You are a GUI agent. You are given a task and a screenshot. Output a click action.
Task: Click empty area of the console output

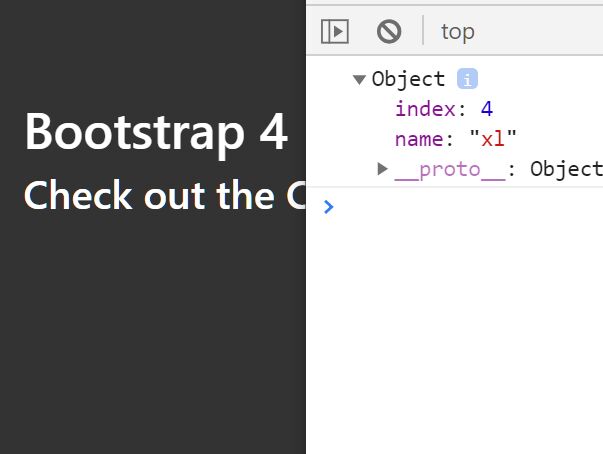click(455, 327)
